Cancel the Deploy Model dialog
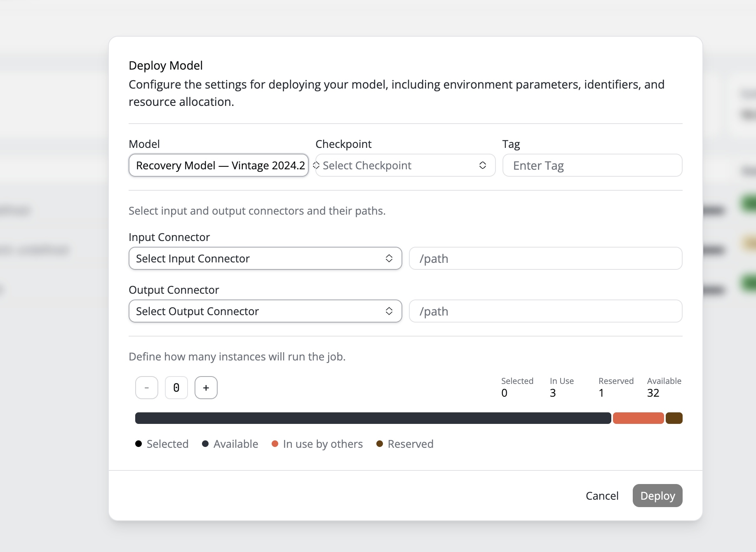 pyautogui.click(x=602, y=496)
